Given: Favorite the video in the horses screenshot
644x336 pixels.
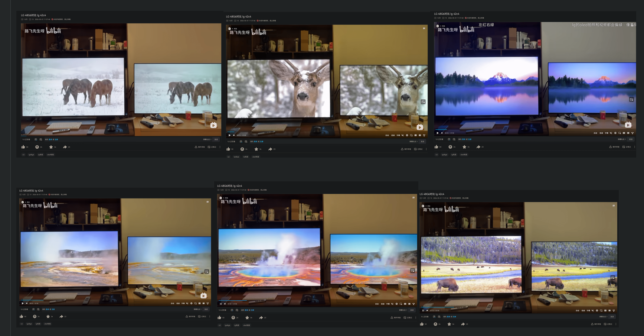Looking at the screenshot, I should [x=51, y=147].
